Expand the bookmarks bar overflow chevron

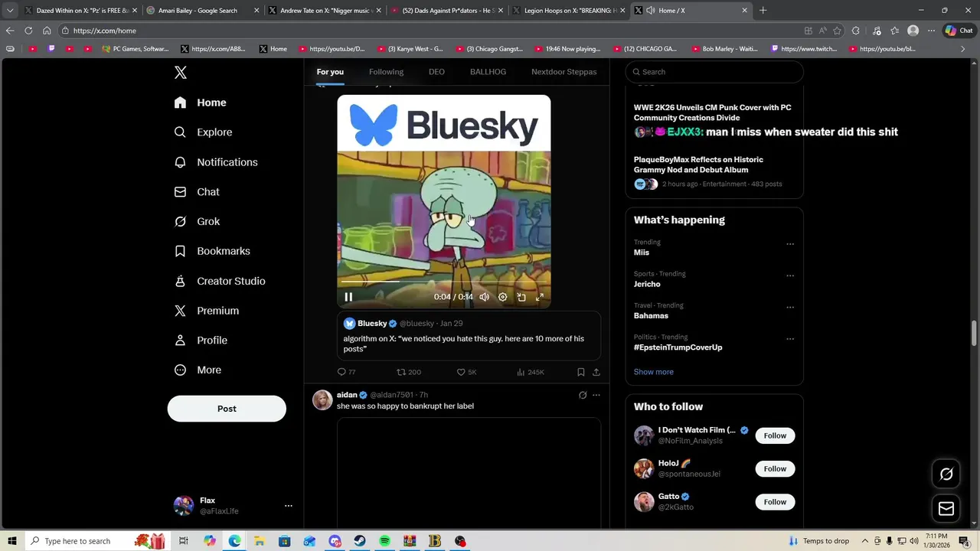pos(963,49)
